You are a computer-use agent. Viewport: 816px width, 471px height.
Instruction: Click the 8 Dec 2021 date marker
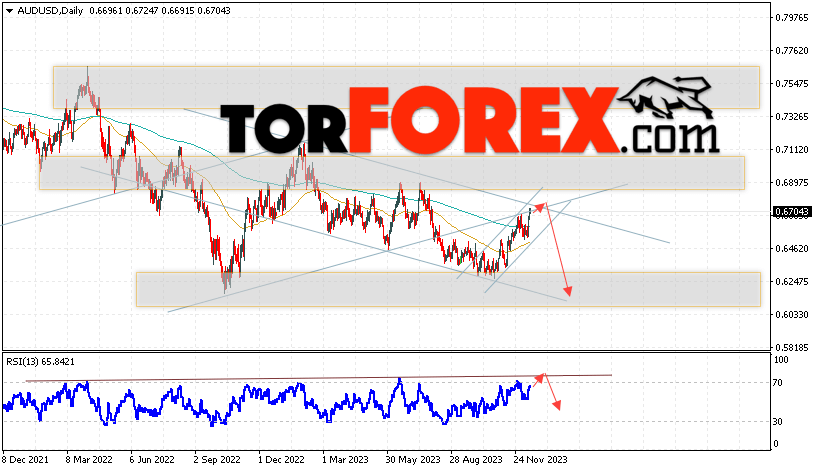(25, 460)
